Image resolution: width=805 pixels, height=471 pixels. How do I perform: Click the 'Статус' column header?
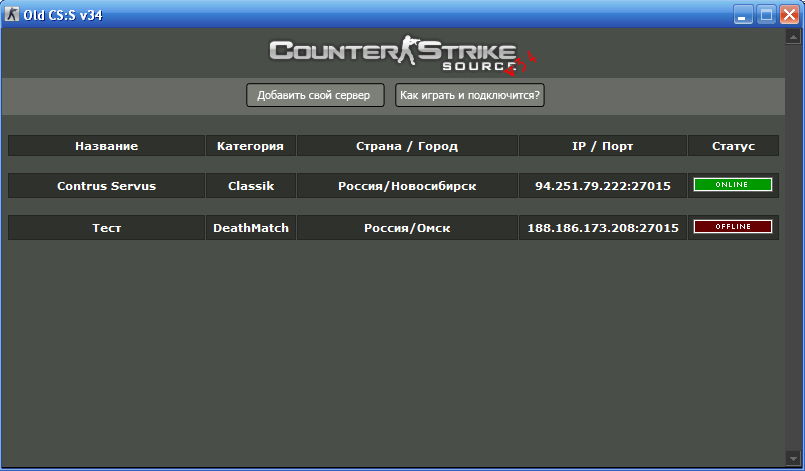tap(734, 146)
